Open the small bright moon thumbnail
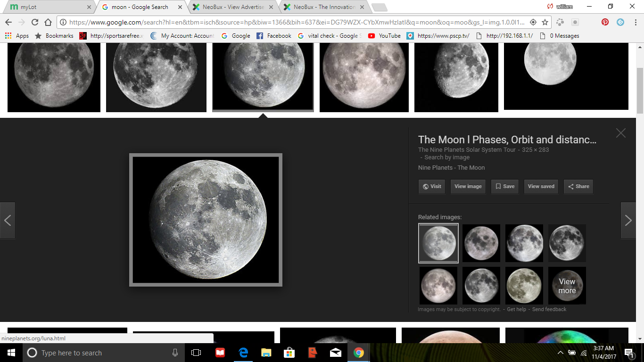Screen dimensions: 644x362 [x=566, y=76]
